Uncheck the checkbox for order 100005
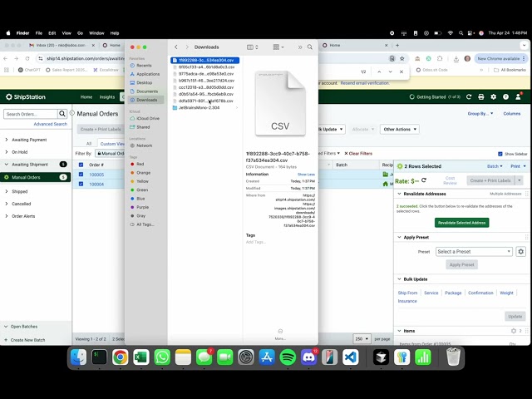532x399 pixels. pos(81,175)
